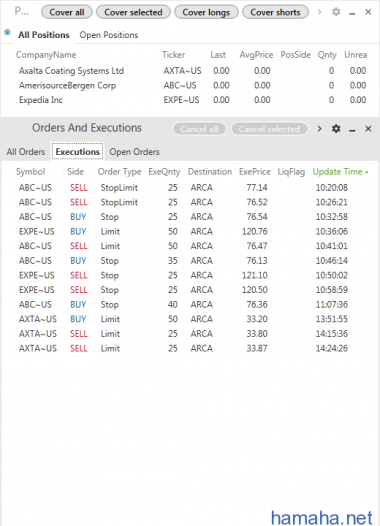Switch to the Open Positions tab

tap(109, 35)
